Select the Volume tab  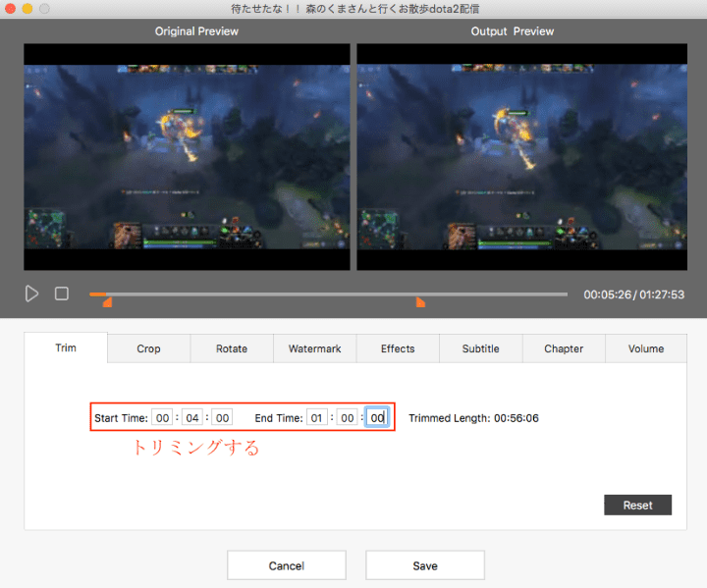[x=646, y=348]
